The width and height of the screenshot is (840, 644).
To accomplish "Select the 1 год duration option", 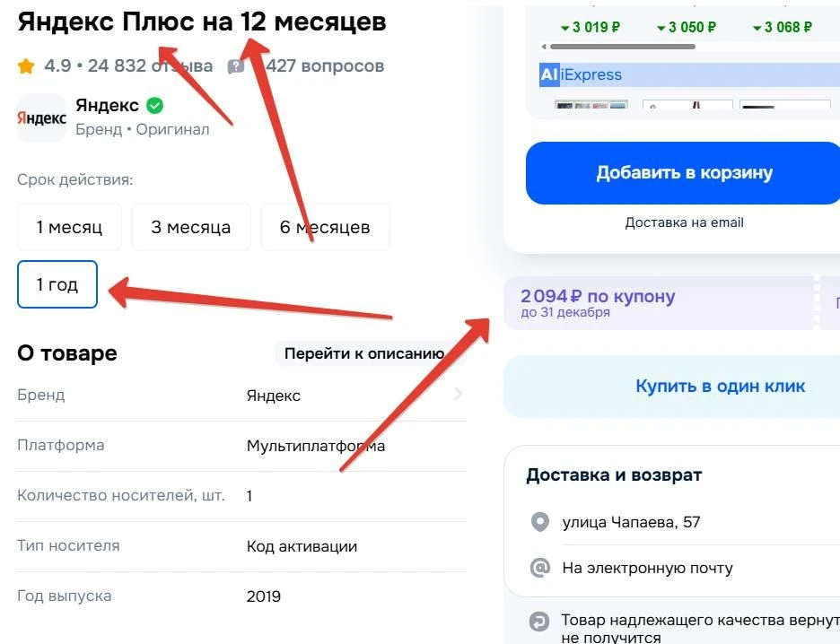I will click(x=57, y=285).
